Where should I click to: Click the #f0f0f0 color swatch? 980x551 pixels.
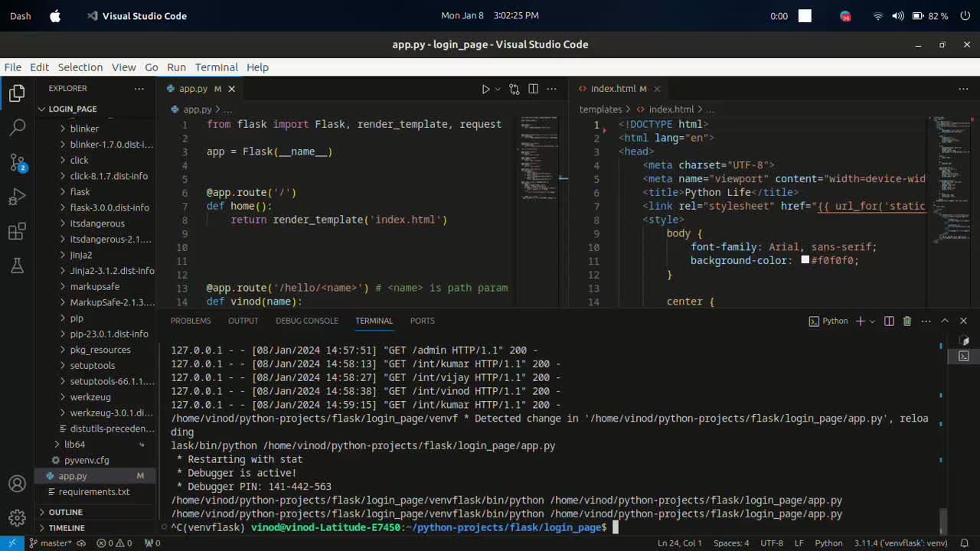click(805, 260)
